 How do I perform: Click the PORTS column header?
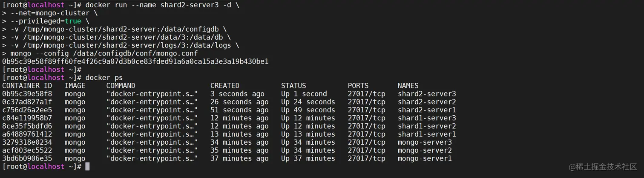point(358,85)
